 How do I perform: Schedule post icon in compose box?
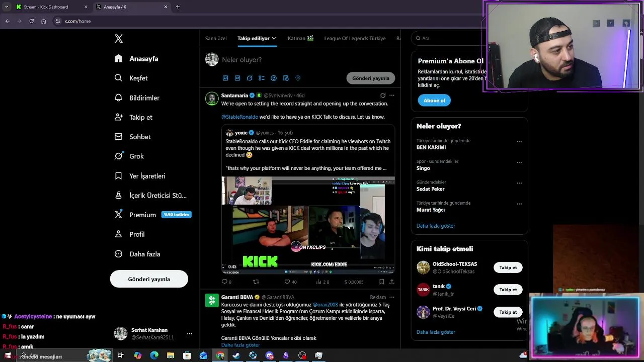point(286,78)
